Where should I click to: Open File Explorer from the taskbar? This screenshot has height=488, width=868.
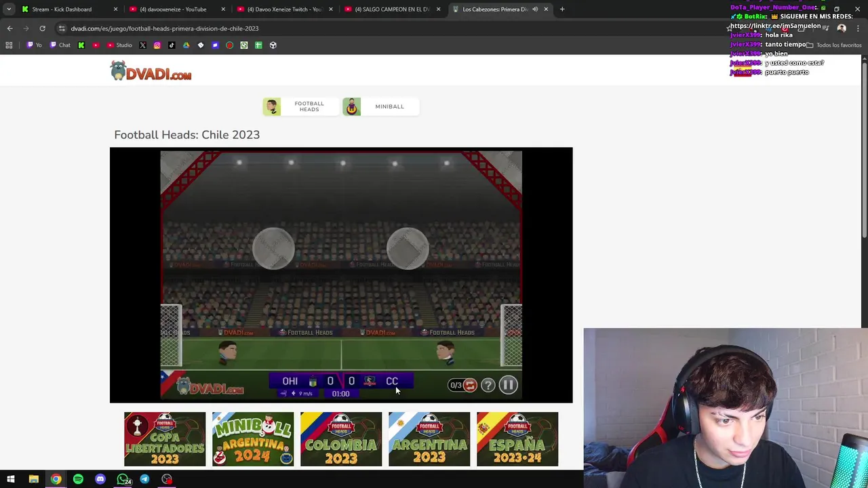33,479
